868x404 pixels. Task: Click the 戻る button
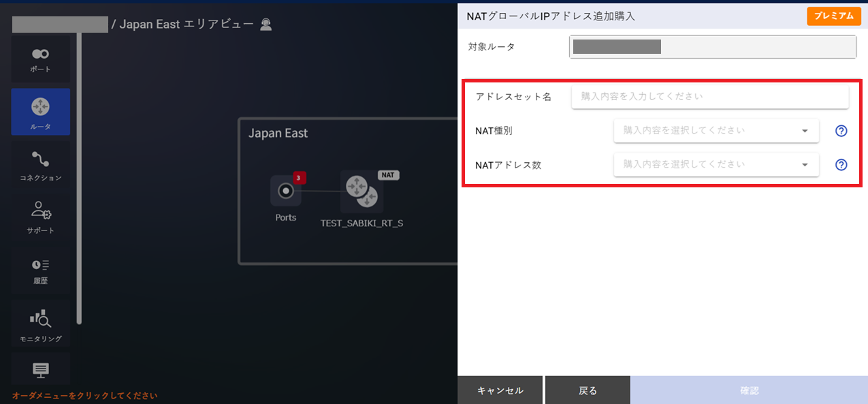pos(588,390)
